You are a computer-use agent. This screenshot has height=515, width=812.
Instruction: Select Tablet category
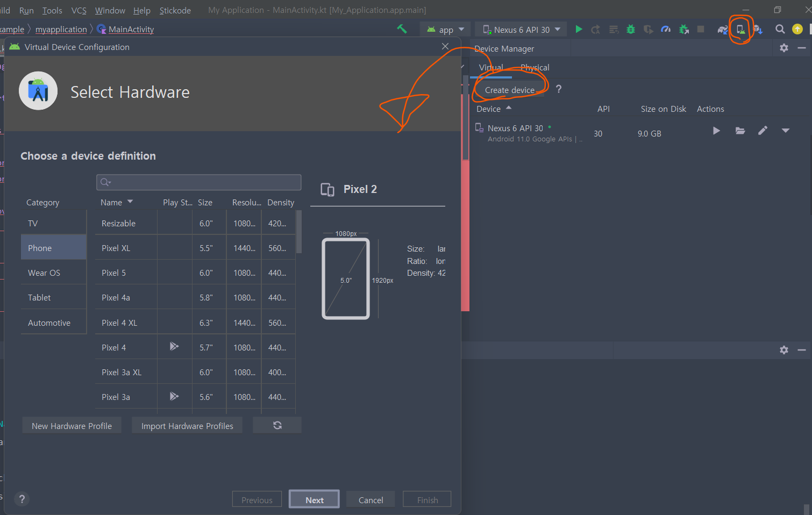click(53, 297)
